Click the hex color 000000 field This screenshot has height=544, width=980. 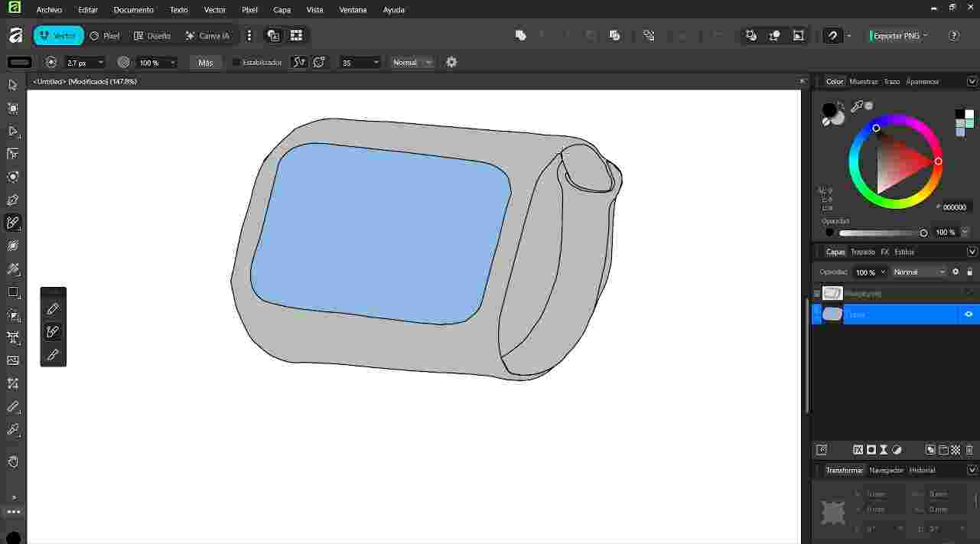click(x=954, y=207)
